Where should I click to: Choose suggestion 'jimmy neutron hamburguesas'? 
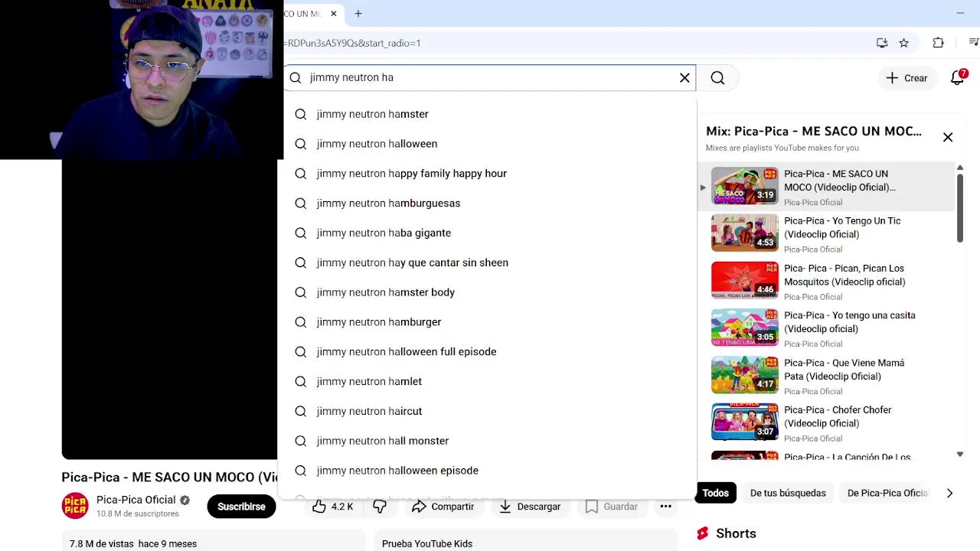coord(488,204)
